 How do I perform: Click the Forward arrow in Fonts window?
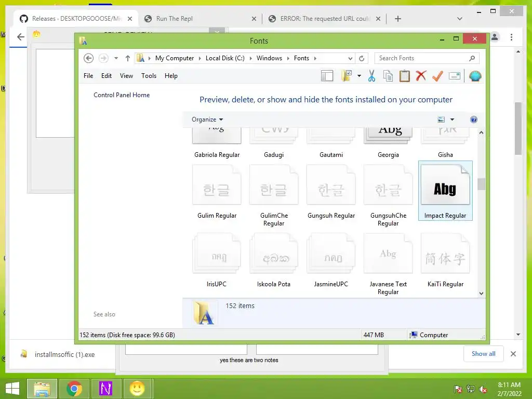click(103, 58)
